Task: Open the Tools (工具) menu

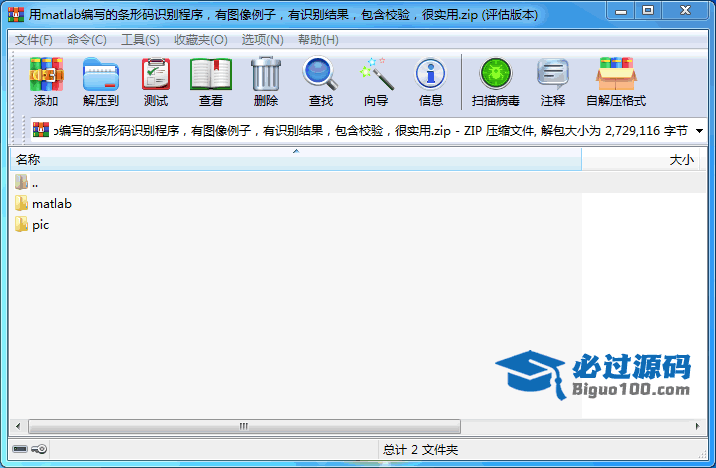Action: 140,40
